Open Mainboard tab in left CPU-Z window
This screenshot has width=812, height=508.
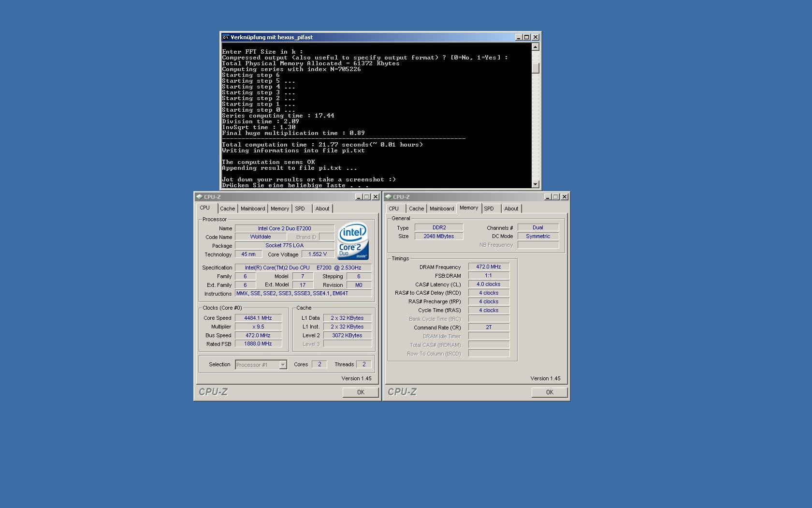pyautogui.click(x=253, y=209)
